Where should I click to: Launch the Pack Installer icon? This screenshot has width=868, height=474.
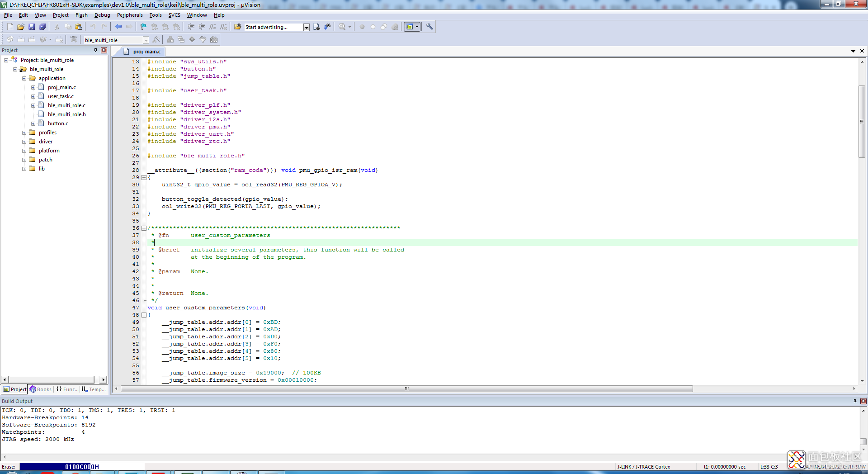(x=214, y=40)
